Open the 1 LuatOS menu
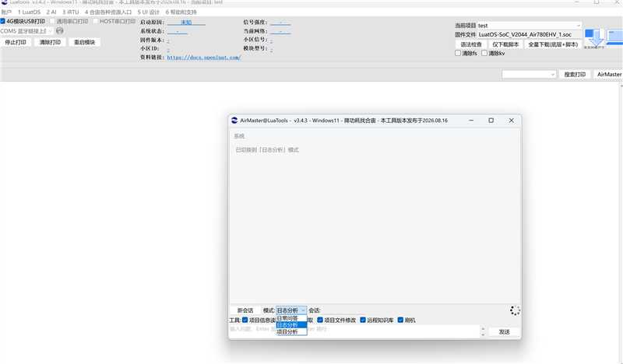The height and width of the screenshot is (364, 623). (x=29, y=12)
